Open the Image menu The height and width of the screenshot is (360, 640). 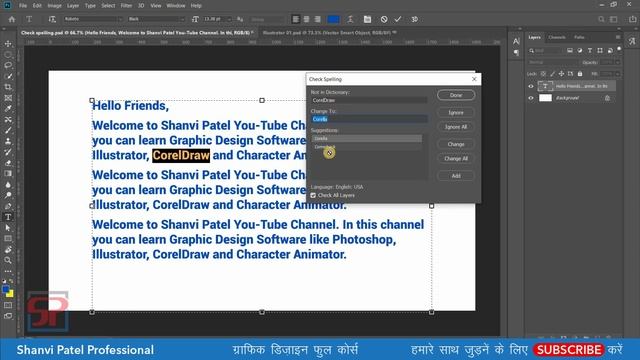coord(54,6)
